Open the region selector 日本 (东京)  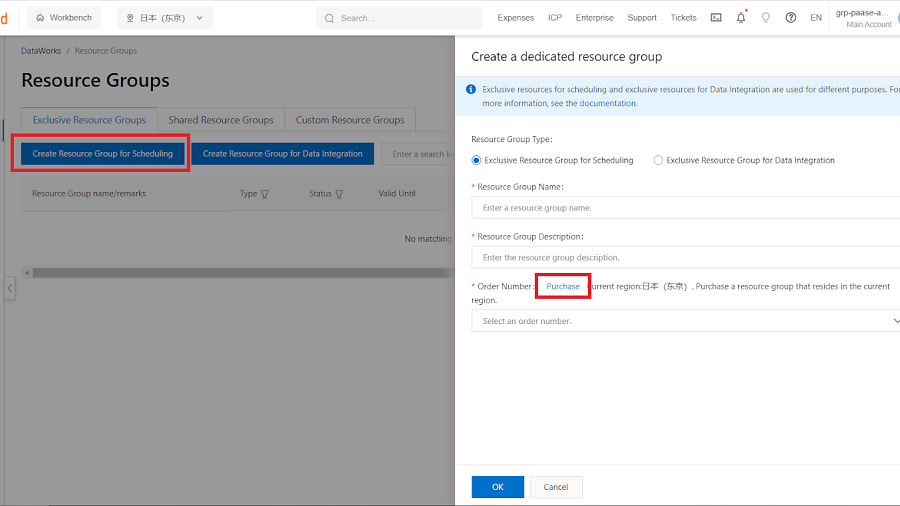164,18
